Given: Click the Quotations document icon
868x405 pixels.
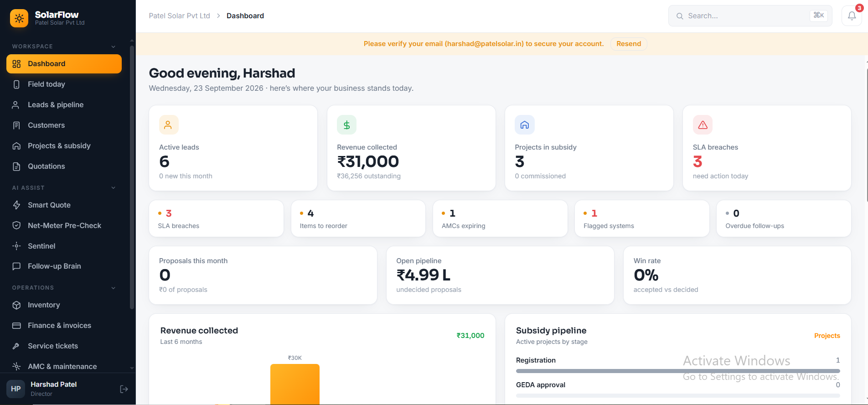Looking at the screenshot, I should pos(16,166).
